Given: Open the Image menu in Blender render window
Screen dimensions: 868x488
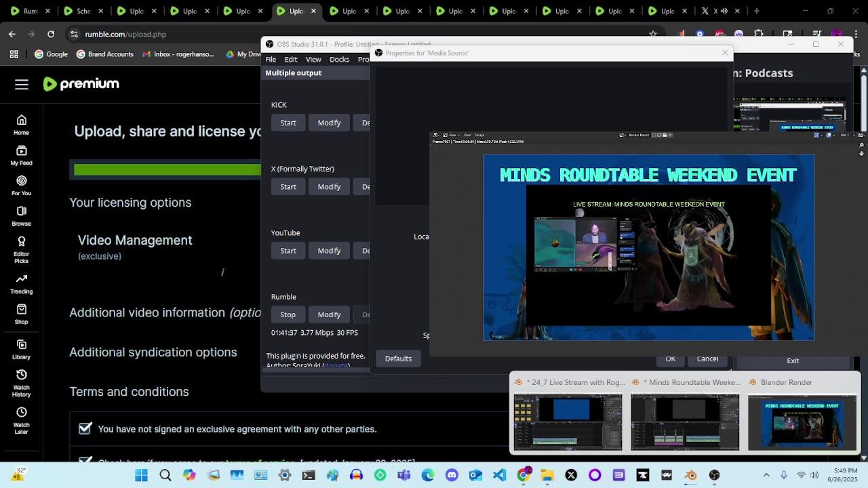Looking at the screenshot, I should click(x=479, y=135).
